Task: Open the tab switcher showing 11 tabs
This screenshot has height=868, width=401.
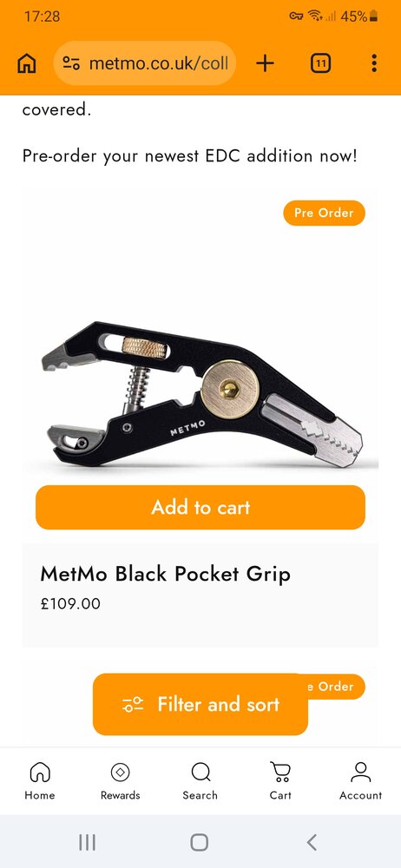Action: pyautogui.click(x=320, y=63)
